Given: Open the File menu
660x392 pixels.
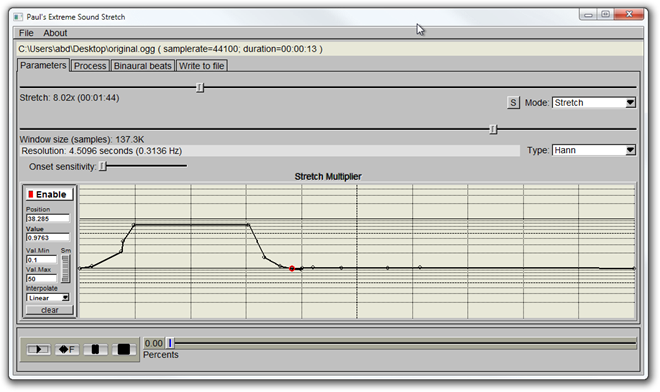Looking at the screenshot, I should pos(26,33).
